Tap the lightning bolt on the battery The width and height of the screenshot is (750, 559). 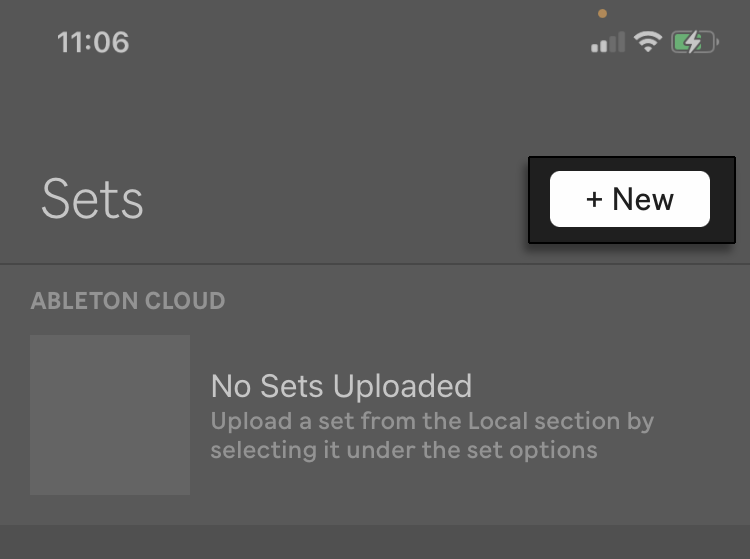click(x=693, y=42)
